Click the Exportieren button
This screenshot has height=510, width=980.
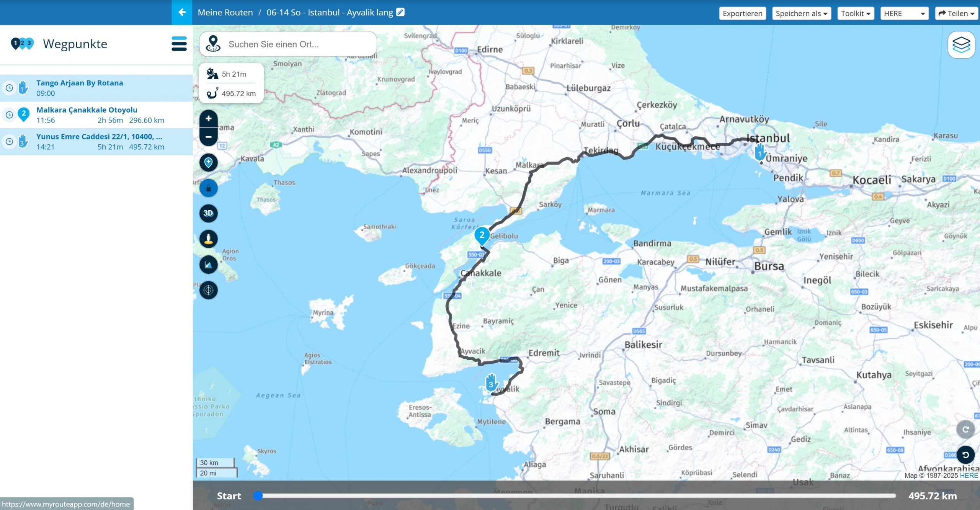point(742,13)
